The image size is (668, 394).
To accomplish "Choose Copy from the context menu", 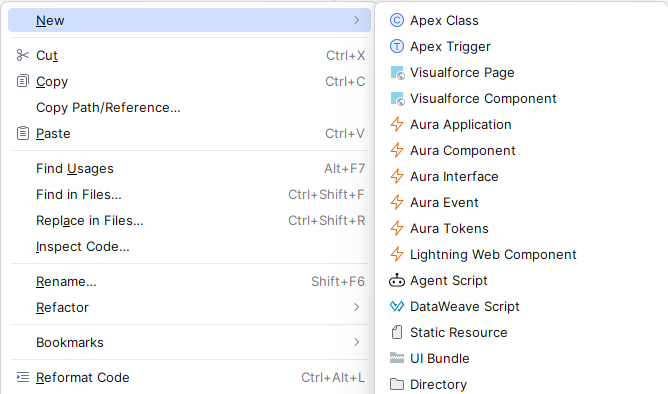I will 189,81.
